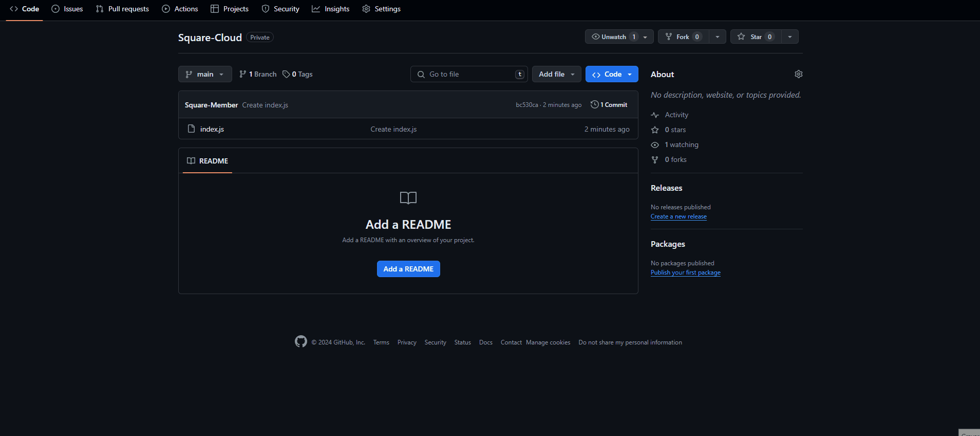
Task: Open the Packages heading
Action: coord(668,244)
